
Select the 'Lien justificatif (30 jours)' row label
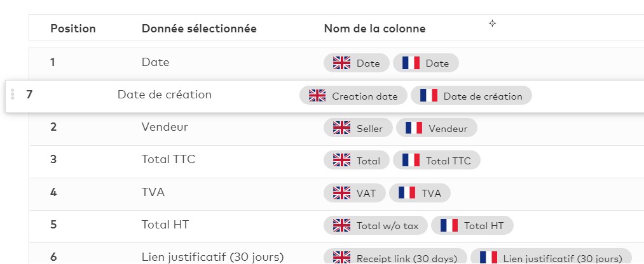(x=213, y=258)
